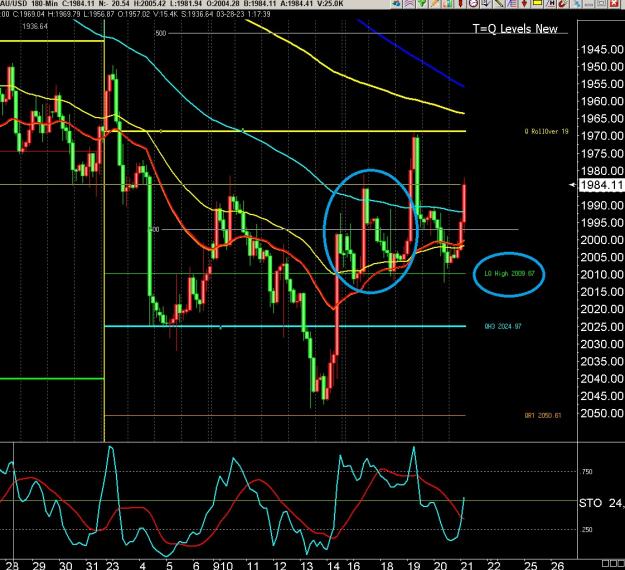Click the striped lines toolbar icon
The height and width of the screenshot is (570, 625).
(511, 4)
